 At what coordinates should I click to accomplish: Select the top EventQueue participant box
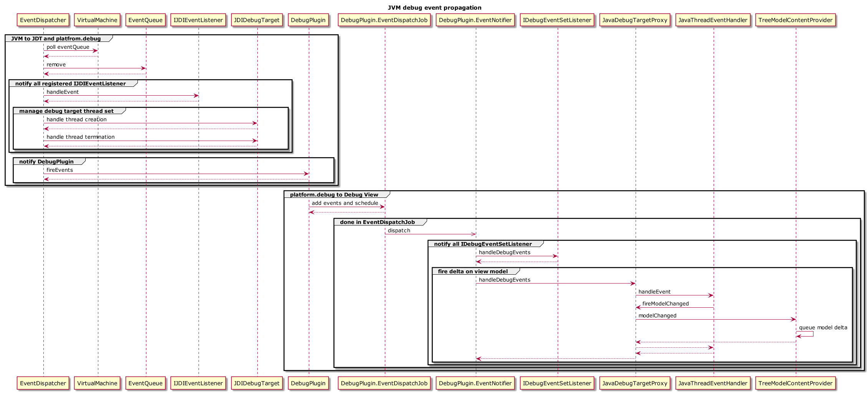[146, 20]
